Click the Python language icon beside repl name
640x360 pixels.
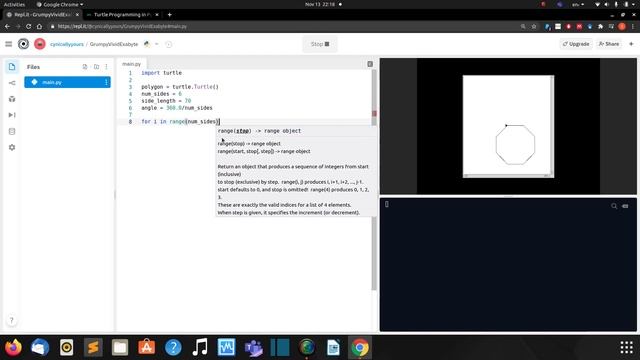click(x=147, y=44)
